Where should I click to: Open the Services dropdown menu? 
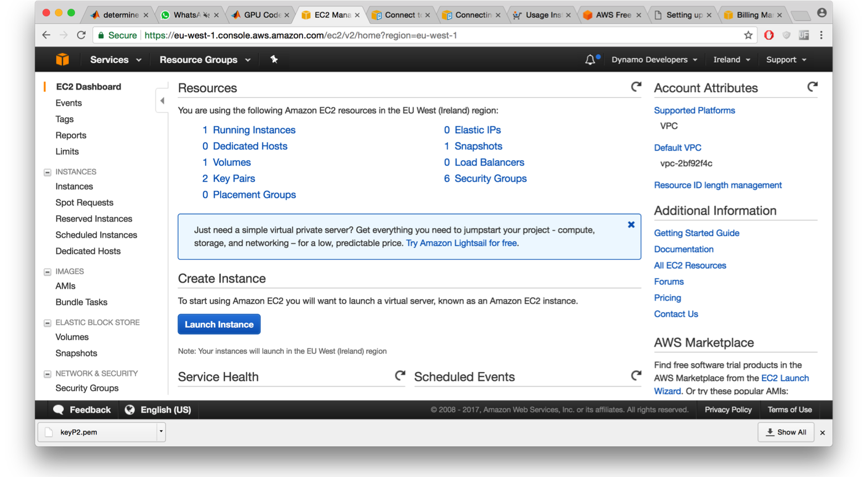click(116, 60)
